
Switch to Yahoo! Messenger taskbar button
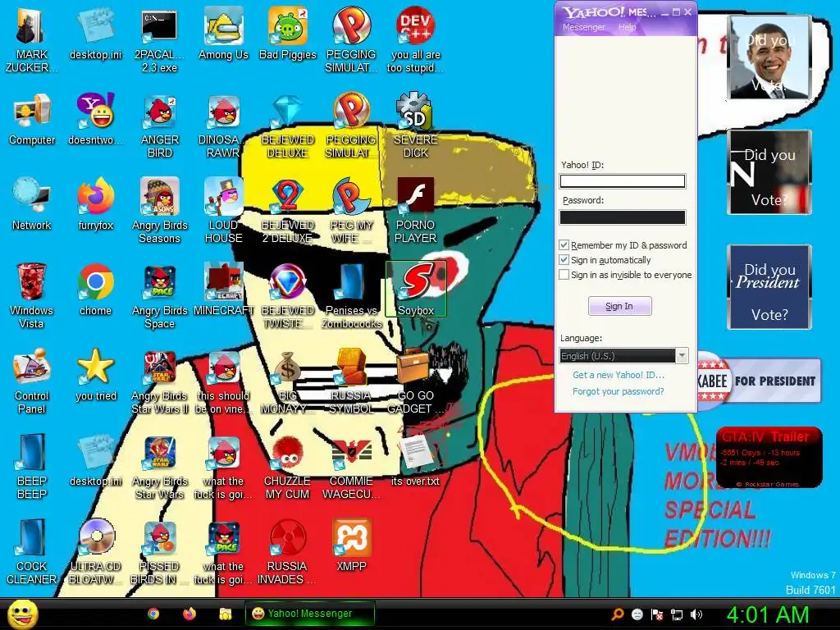pyautogui.click(x=309, y=614)
